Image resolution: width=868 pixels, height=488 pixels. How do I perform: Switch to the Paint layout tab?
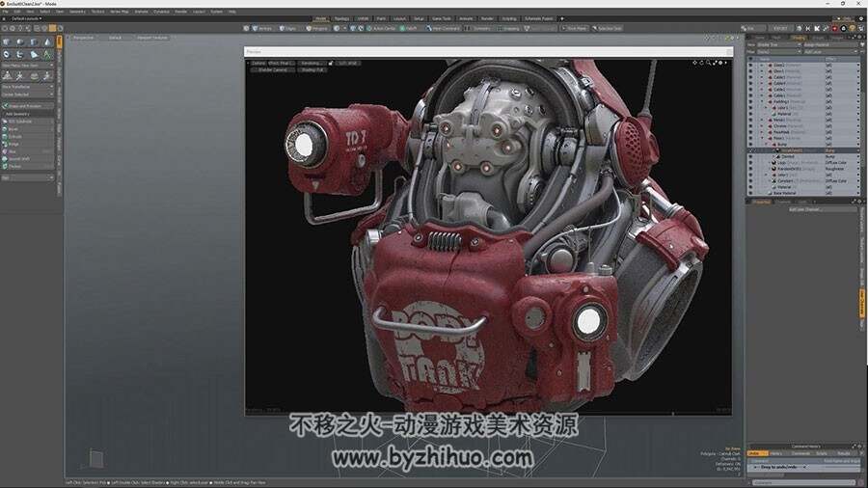click(x=381, y=18)
